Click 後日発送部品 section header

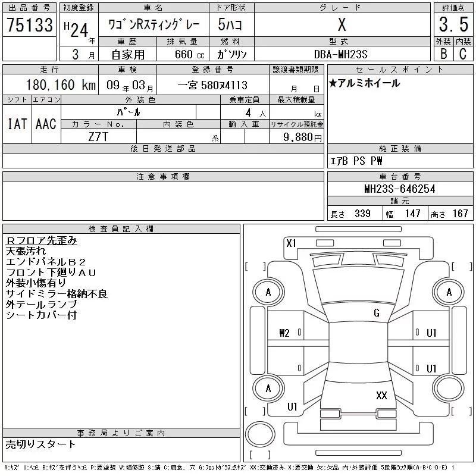click(x=163, y=148)
